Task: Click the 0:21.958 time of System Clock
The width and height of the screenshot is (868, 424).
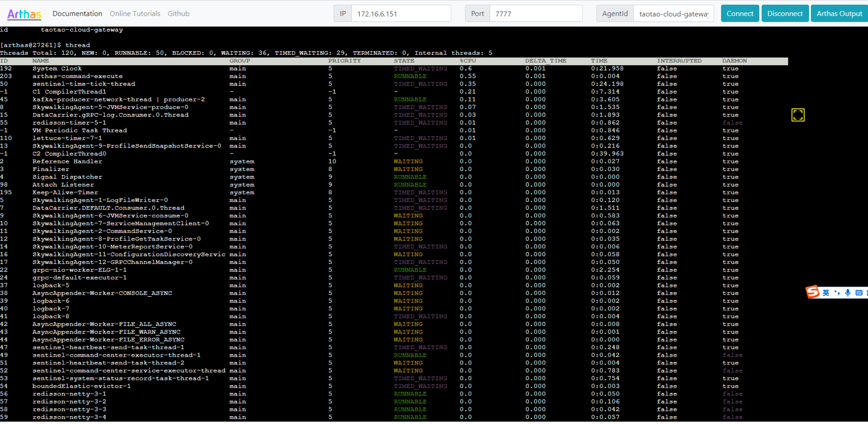Action: tap(607, 69)
